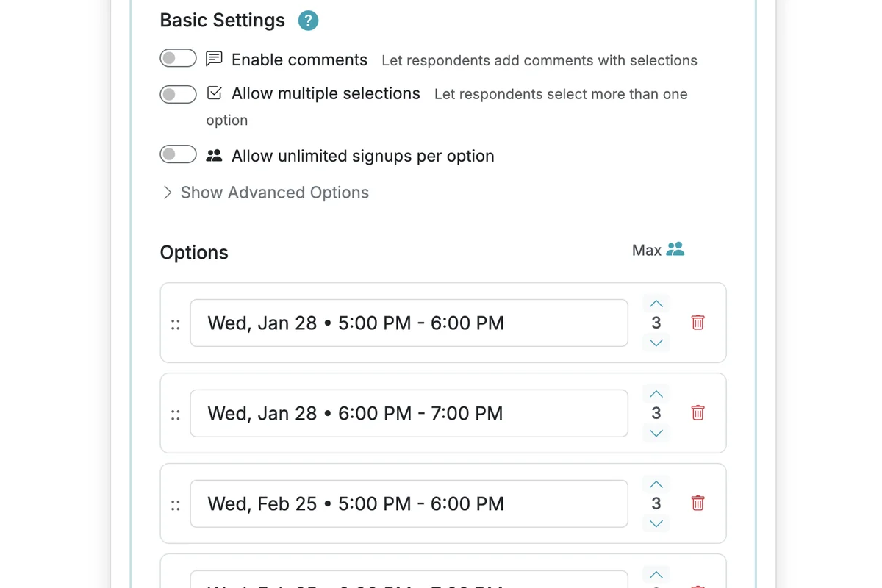Delete the Jan 28 5:00 PM option

click(698, 322)
